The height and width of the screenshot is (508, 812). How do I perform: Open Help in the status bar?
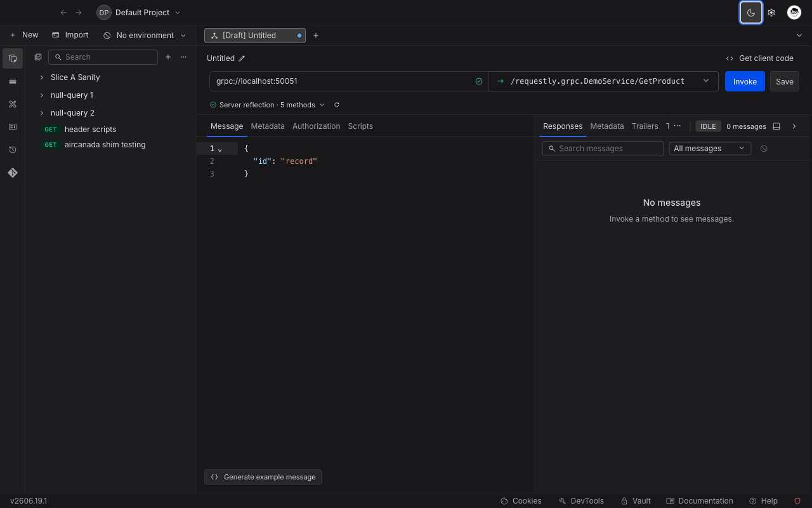pos(763,501)
